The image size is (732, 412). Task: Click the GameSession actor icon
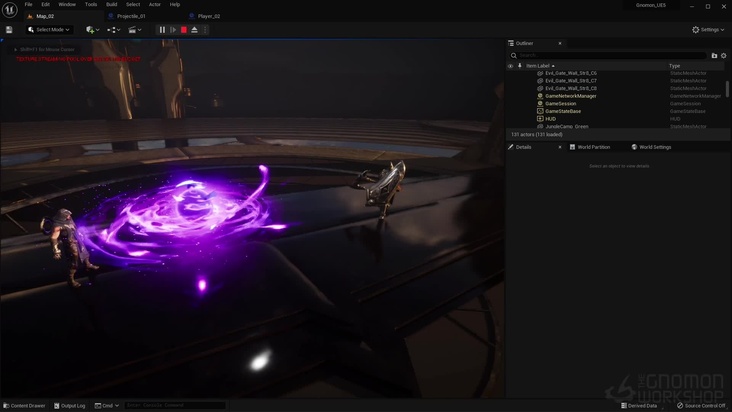click(540, 104)
